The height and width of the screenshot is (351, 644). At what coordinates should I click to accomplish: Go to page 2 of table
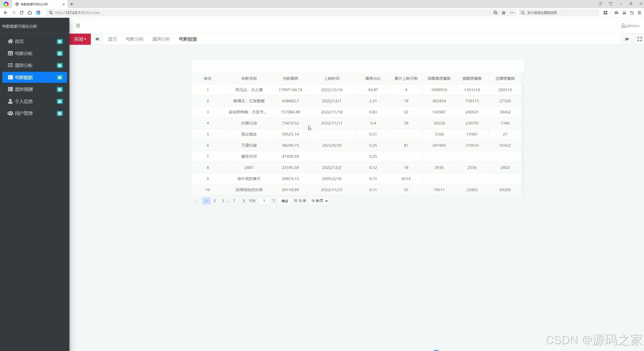pyautogui.click(x=215, y=201)
